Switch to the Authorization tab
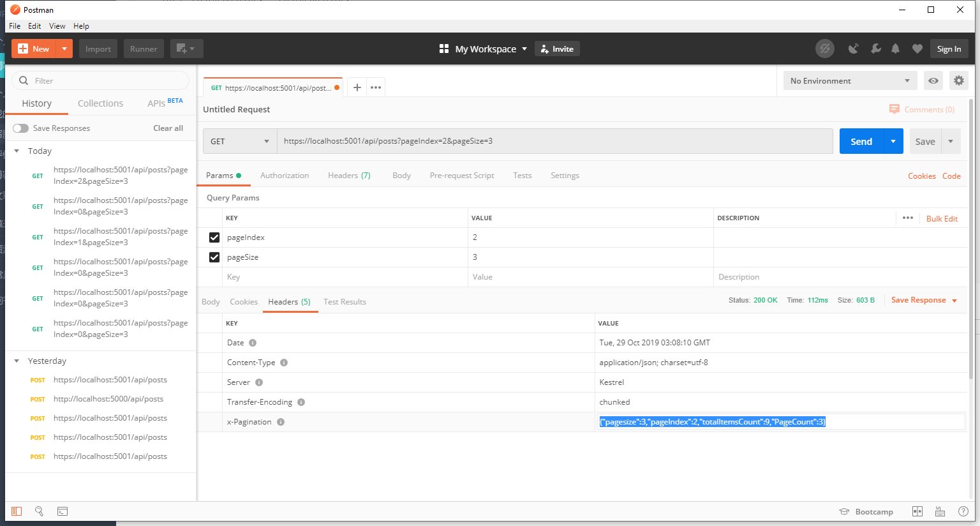This screenshot has height=526, width=980. click(285, 176)
